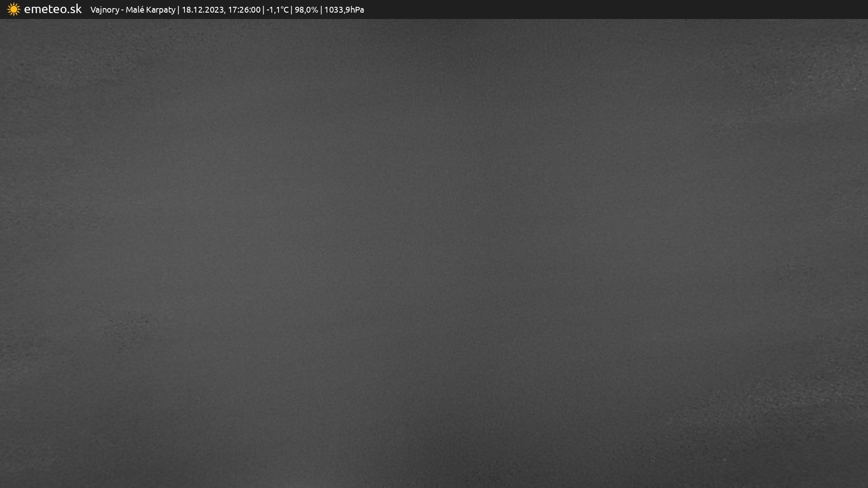Click the pressure reading 1033,9hPa
The image size is (868, 488).
tap(344, 10)
